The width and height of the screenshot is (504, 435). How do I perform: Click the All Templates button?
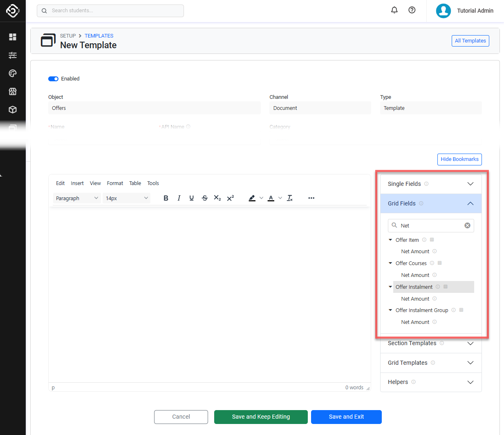click(470, 41)
